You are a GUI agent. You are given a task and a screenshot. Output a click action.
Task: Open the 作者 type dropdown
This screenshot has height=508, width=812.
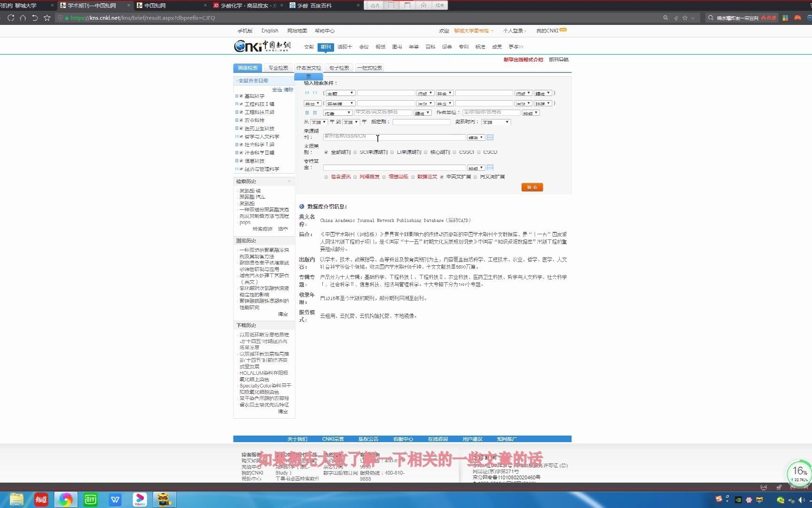337,113
